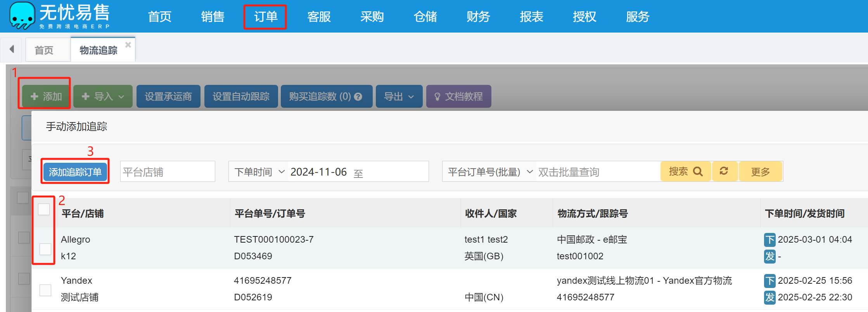Click the 添加追踪订单 button

pyautogui.click(x=75, y=172)
